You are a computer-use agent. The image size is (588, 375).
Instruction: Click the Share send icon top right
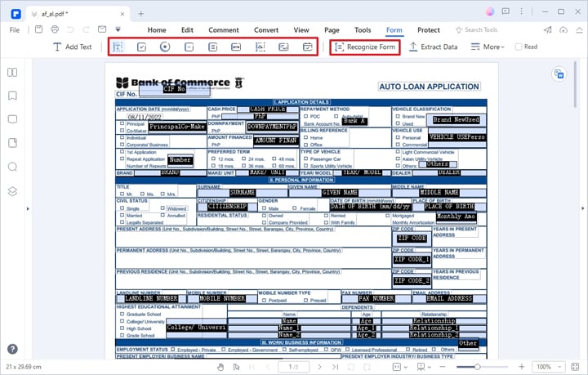point(548,29)
